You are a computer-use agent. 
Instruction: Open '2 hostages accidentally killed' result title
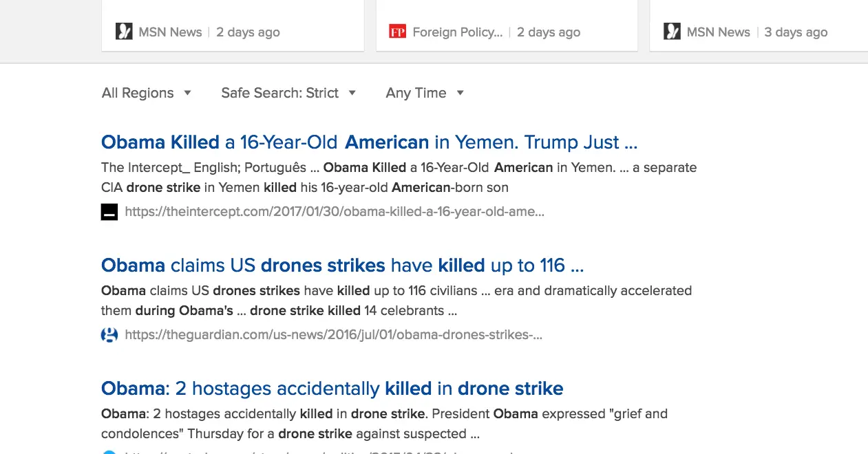pyautogui.click(x=332, y=389)
